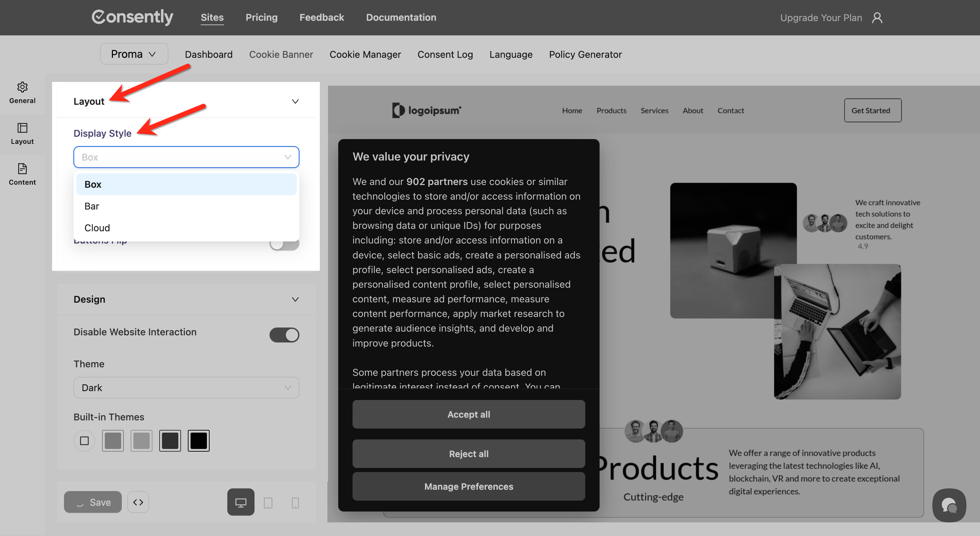This screenshot has width=980, height=536.
Task: Switch to desktop preview icon
Action: click(x=241, y=502)
